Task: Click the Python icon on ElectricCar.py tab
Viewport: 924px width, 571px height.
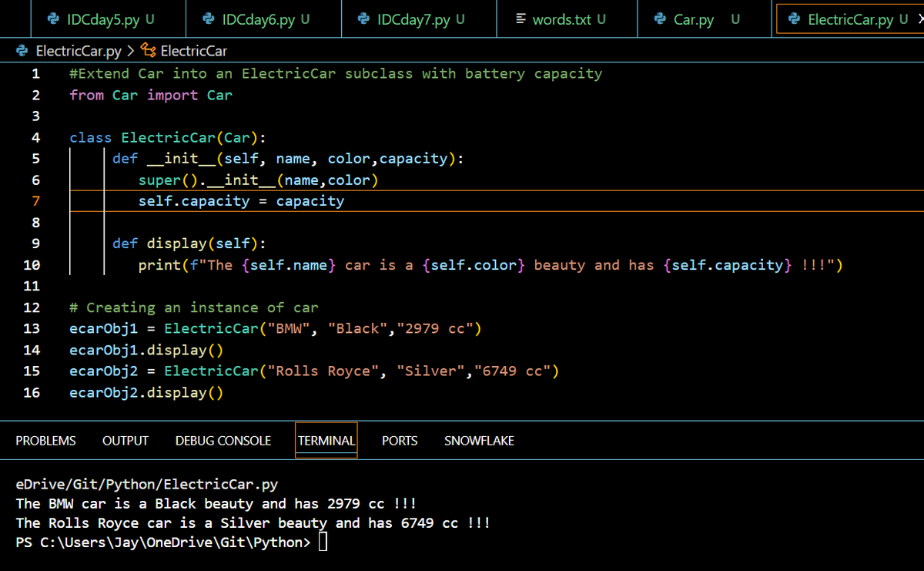Action: click(x=794, y=19)
